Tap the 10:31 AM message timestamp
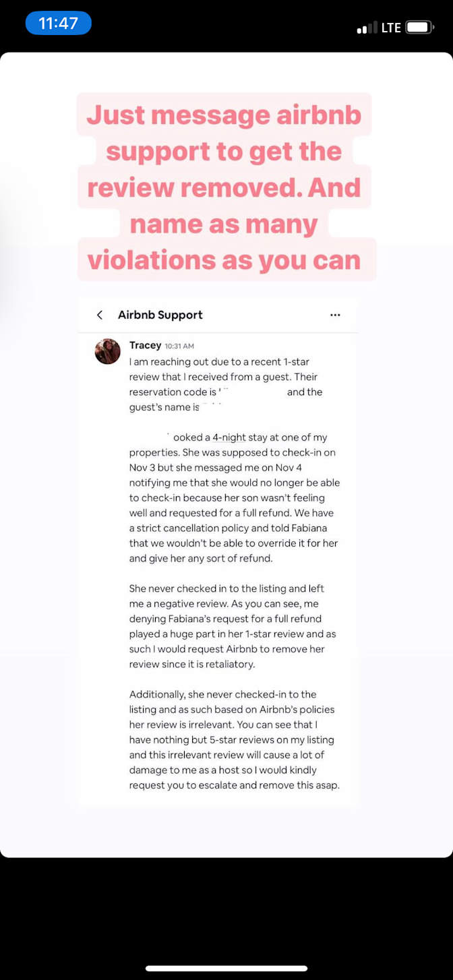 [x=179, y=346]
